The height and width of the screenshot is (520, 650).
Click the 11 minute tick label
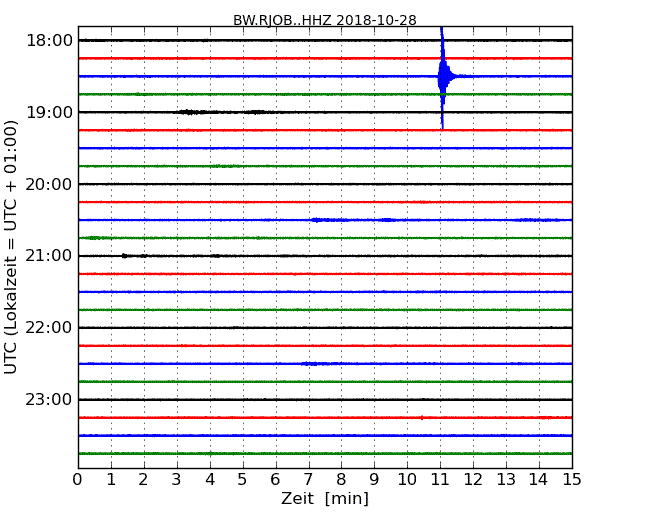(x=440, y=480)
